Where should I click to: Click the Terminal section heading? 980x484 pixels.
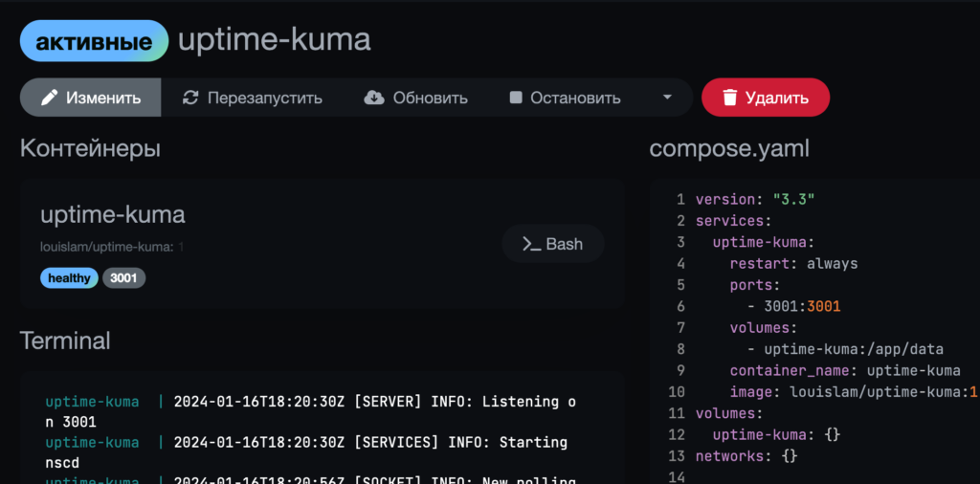pyautogui.click(x=65, y=341)
